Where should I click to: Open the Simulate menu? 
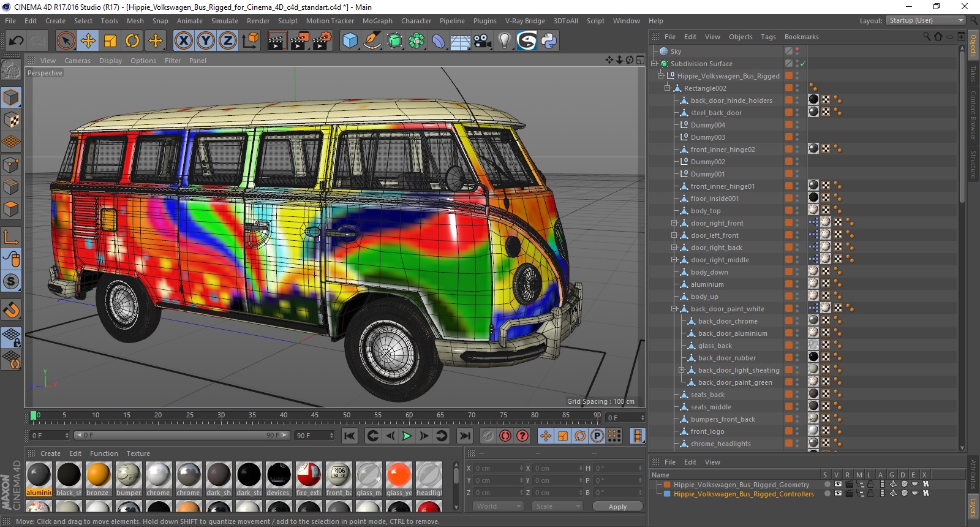[x=225, y=21]
